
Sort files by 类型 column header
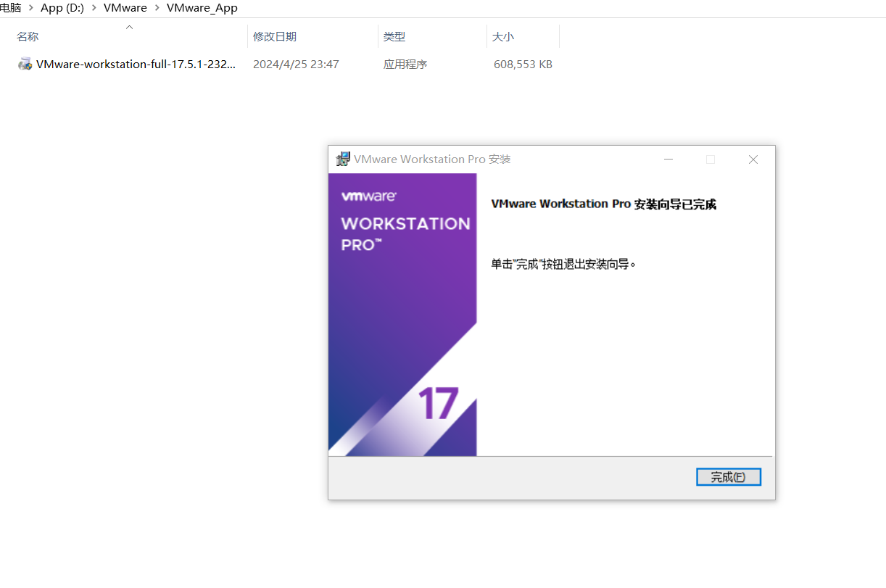tap(394, 36)
